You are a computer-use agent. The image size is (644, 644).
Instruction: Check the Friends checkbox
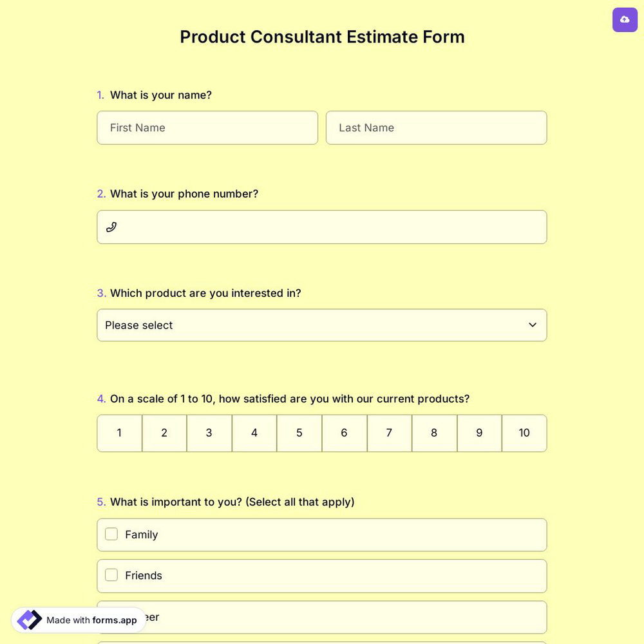click(111, 575)
